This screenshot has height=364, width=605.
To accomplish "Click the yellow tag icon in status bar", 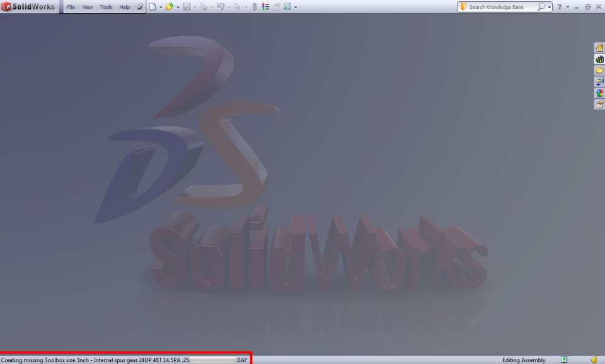I will pyautogui.click(x=594, y=360).
